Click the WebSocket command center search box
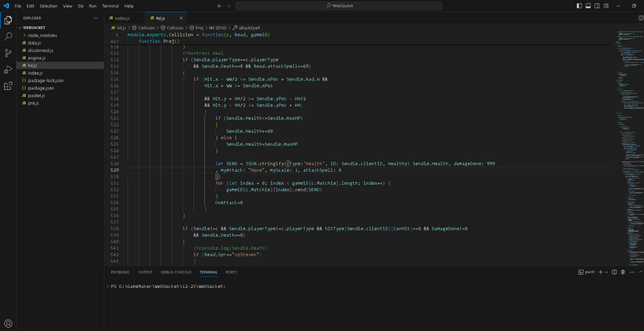 [339, 6]
